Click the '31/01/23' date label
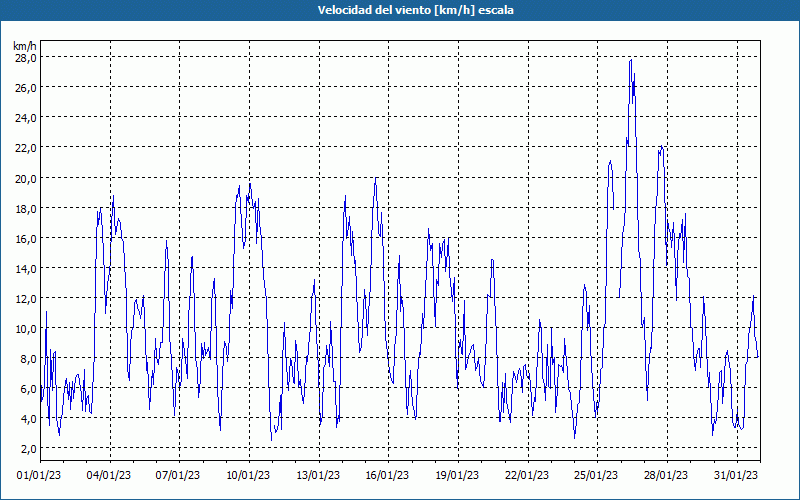The height and width of the screenshot is (500, 800). click(736, 475)
